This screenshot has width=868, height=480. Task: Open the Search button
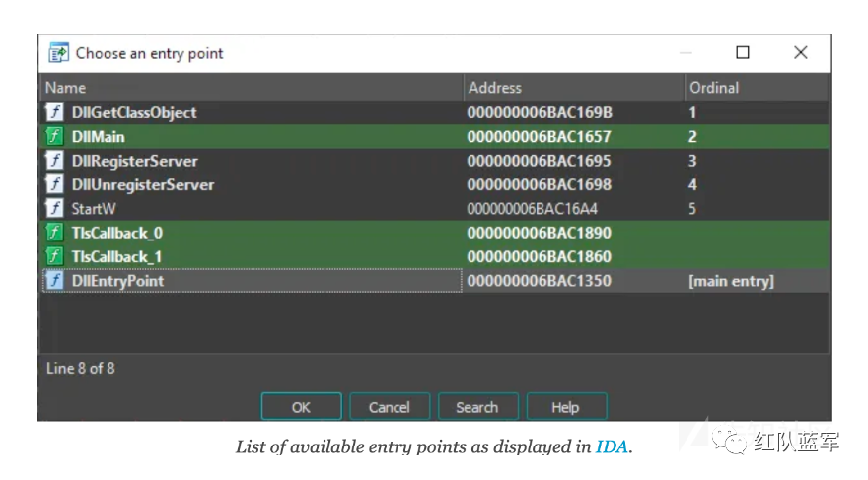(477, 407)
